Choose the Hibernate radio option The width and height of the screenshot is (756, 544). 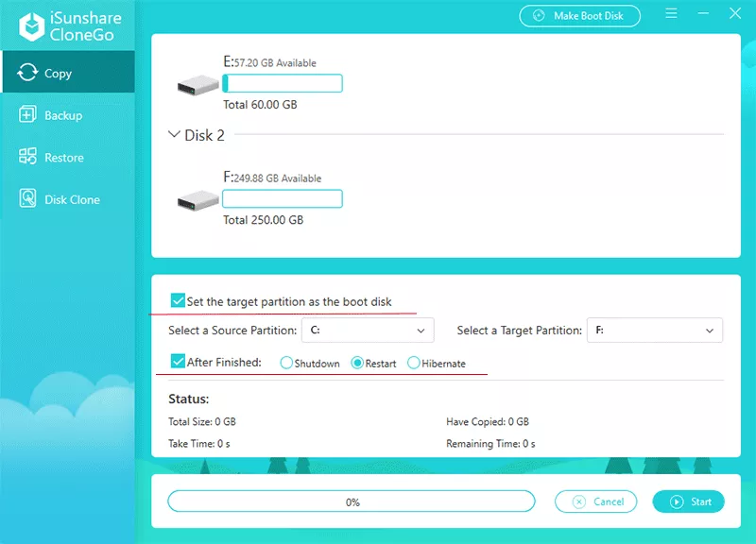(414, 363)
